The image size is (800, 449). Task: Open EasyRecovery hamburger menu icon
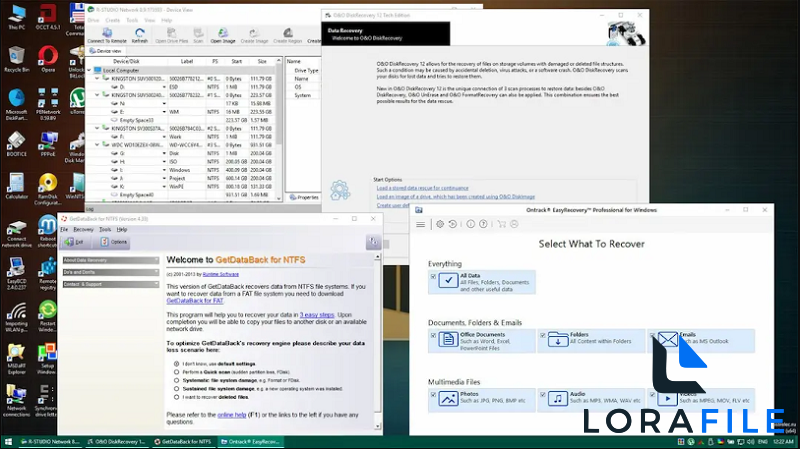420,224
